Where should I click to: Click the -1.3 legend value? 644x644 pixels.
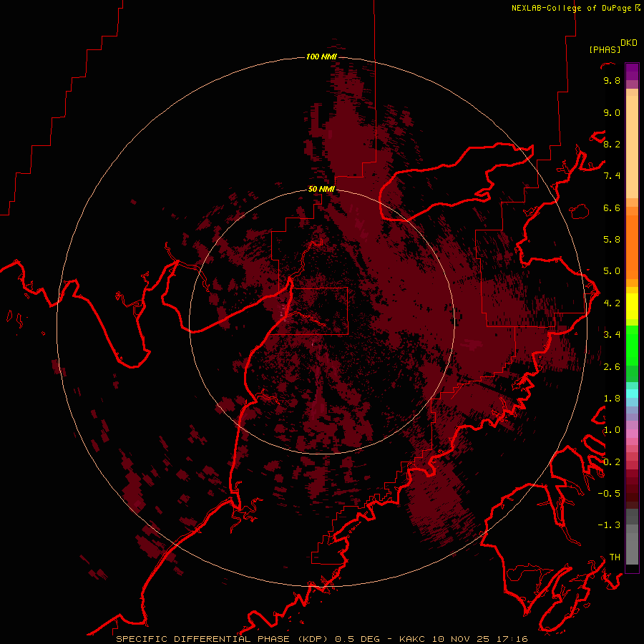click(x=609, y=525)
